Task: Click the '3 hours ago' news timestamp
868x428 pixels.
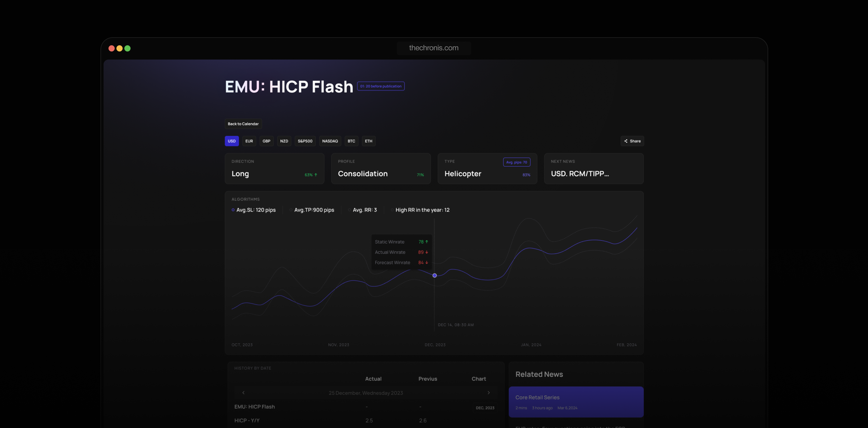Action: (542, 408)
